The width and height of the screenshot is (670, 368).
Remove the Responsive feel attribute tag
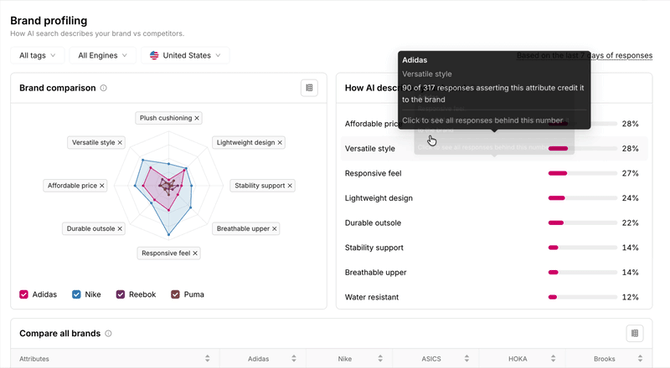195,253
